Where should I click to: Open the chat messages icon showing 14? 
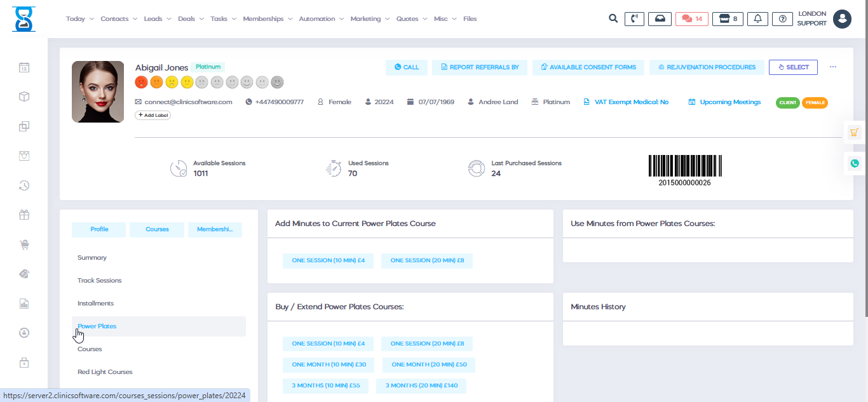point(691,19)
